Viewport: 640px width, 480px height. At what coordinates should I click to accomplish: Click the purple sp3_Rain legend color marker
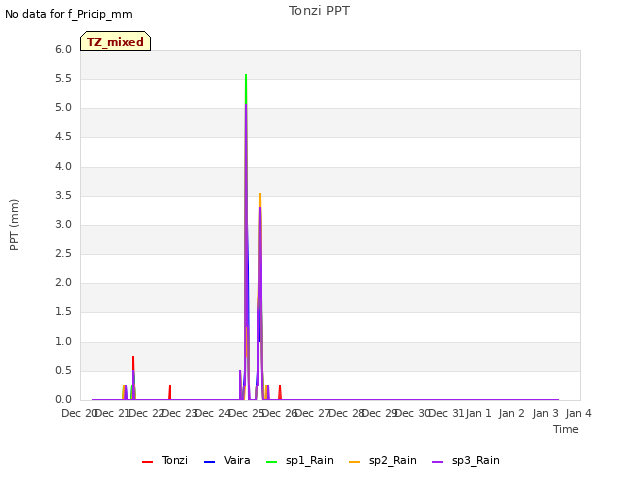(438, 462)
